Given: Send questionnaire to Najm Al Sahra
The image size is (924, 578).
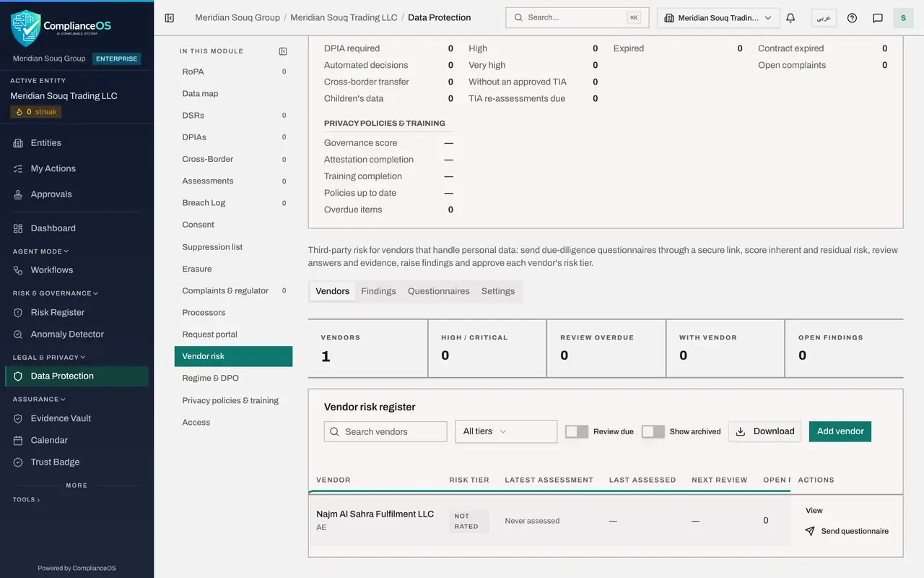Looking at the screenshot, I should 847,531.
